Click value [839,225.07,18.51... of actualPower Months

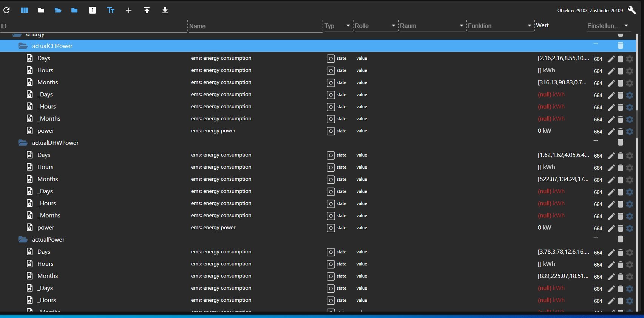click(x=563, y=276)
